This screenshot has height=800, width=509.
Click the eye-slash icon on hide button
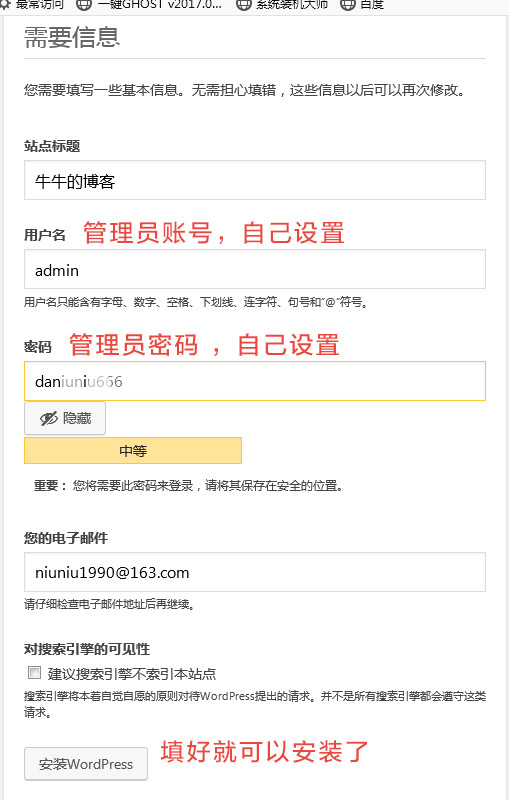pos(49,419)
